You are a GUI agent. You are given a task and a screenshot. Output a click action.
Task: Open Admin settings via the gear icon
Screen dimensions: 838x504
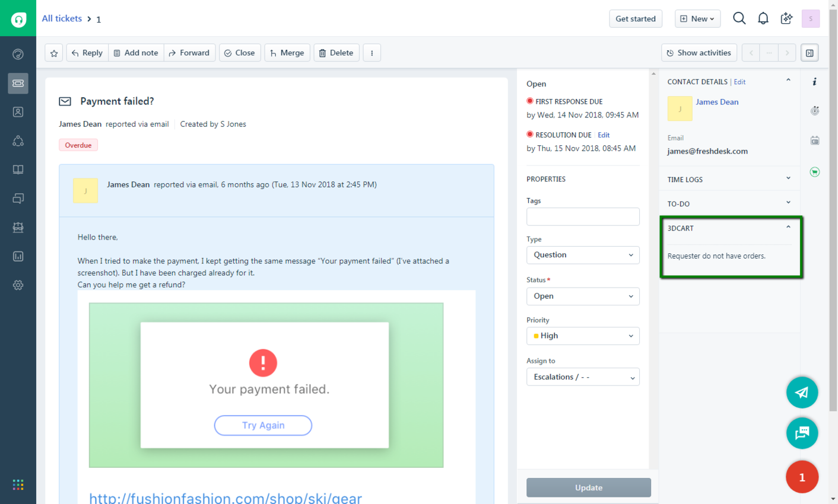18,285
